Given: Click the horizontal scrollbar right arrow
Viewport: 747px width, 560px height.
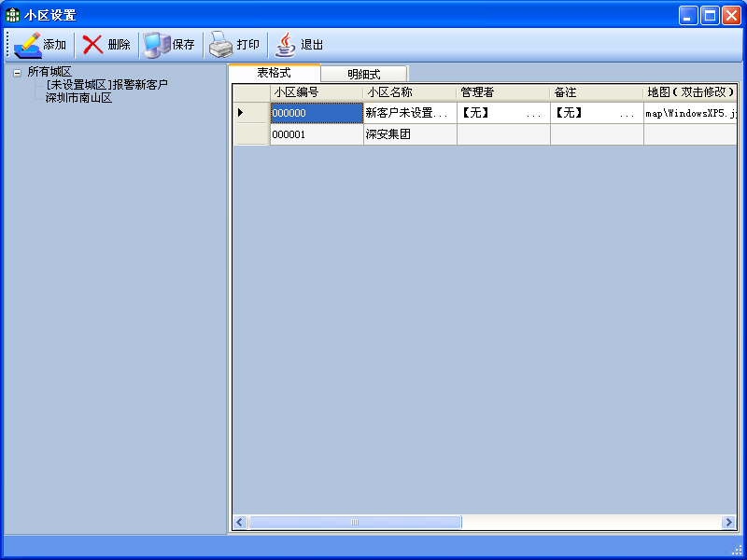Looking at the screenshot, I should coord(728,523).
